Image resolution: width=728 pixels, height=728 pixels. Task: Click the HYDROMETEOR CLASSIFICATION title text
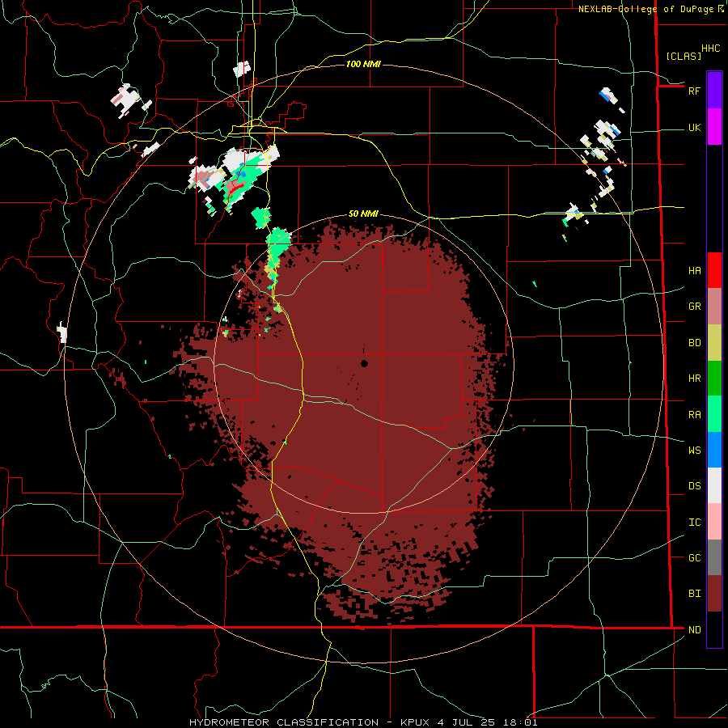pos(284,722)
